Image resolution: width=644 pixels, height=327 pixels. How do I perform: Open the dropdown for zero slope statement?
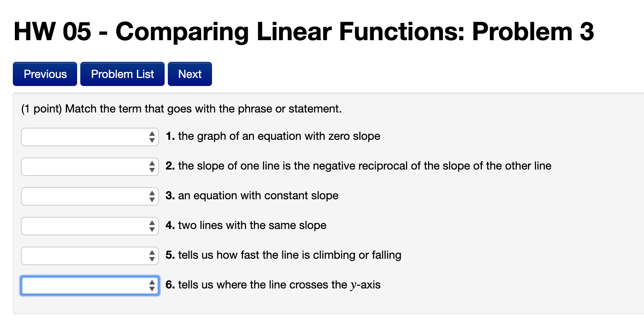(90, 137)
